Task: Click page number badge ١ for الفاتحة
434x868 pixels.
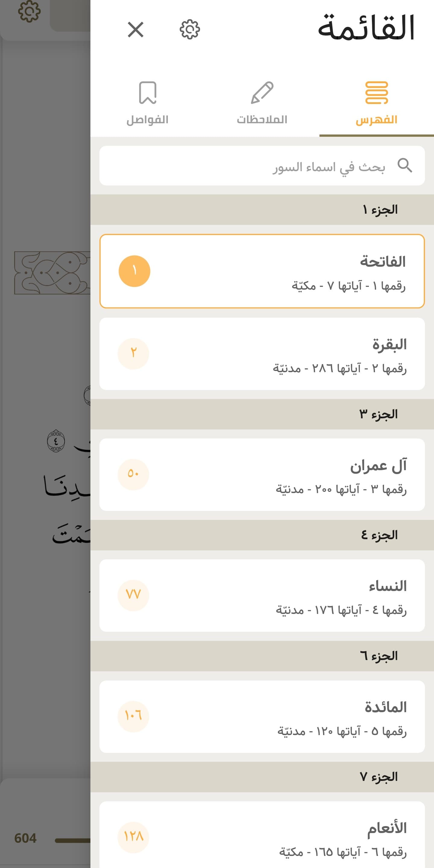Action: tap(134, 271)
